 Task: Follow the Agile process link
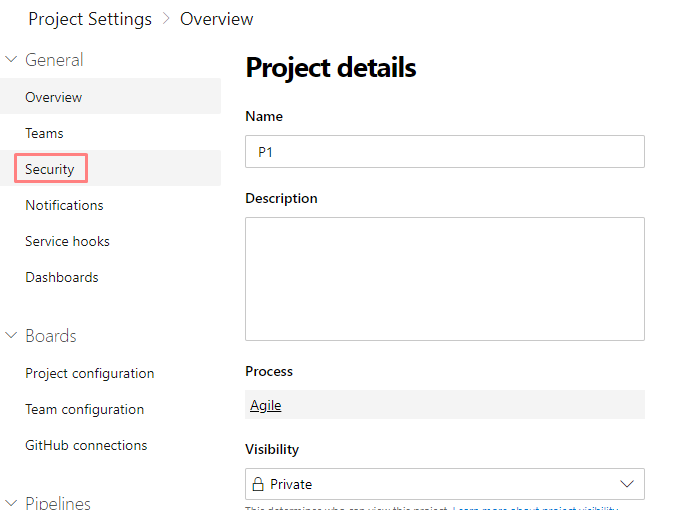pyautogui.click(x=265, y=405)
